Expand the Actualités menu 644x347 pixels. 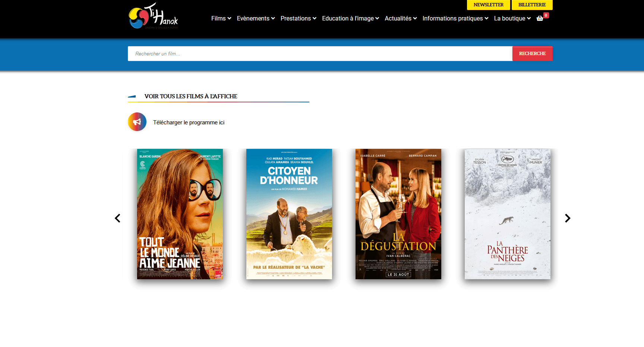click(401, 18)
